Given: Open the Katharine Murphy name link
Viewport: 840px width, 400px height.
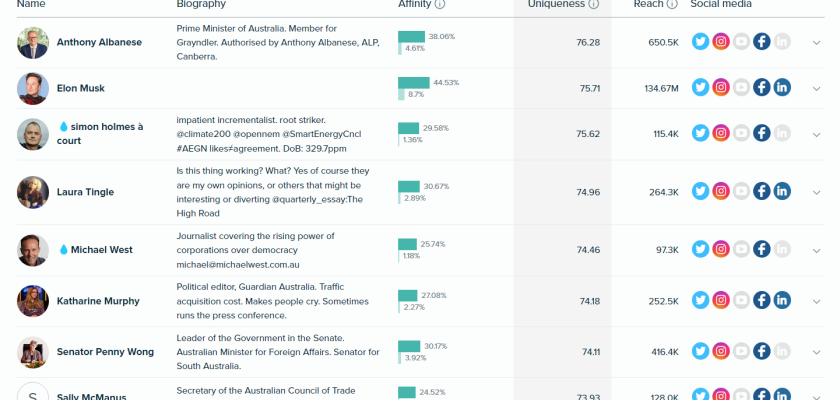Looking at the screenshot, I should coord(98,300).
